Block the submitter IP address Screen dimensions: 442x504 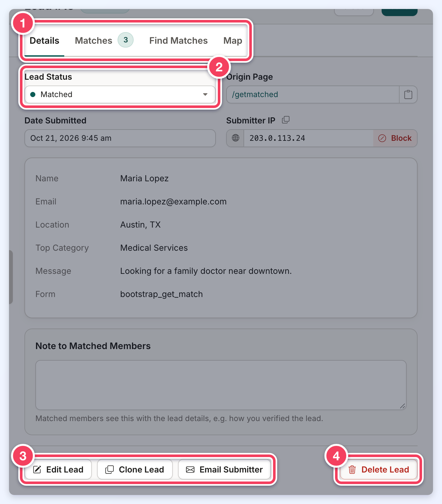point(395,138)
